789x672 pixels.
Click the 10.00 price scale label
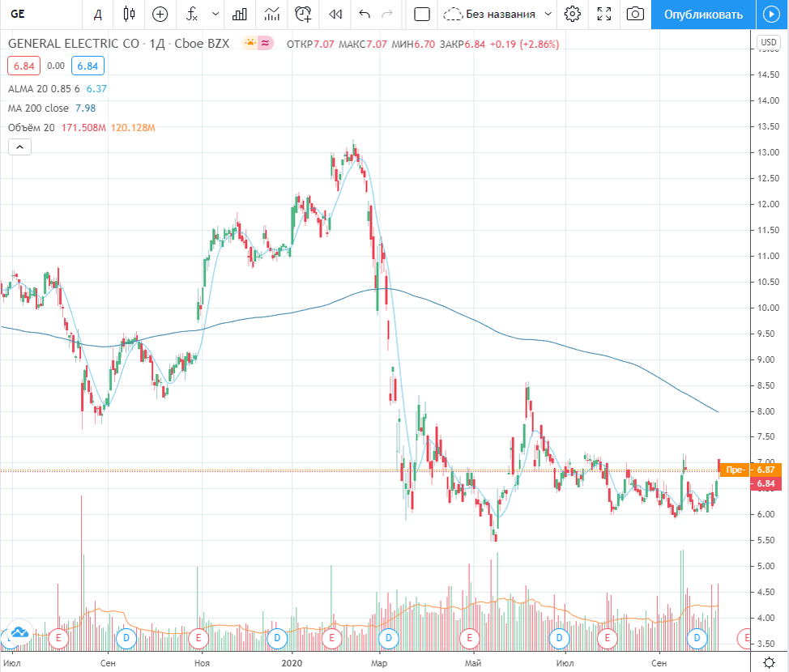[x=769, y=308]
